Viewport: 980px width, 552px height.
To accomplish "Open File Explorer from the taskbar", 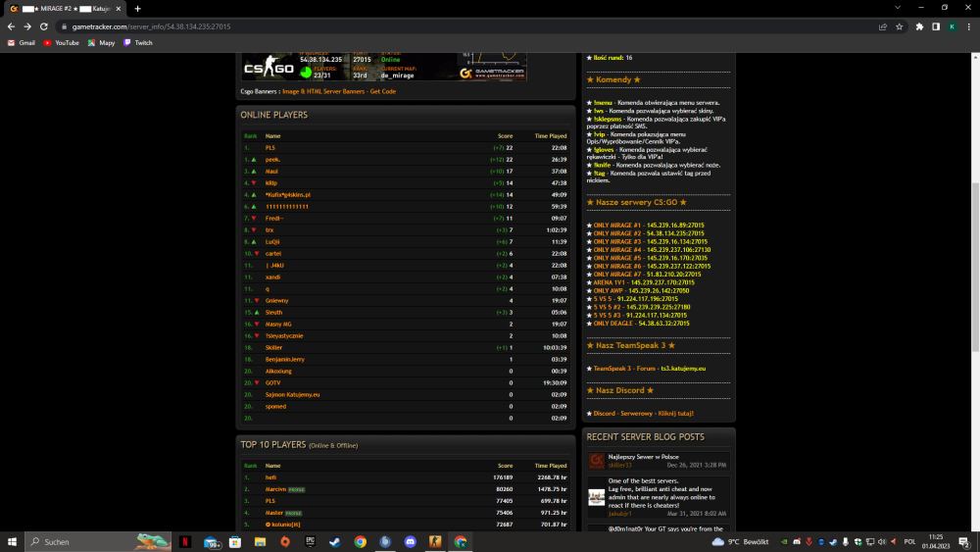I will pos(260,542).
